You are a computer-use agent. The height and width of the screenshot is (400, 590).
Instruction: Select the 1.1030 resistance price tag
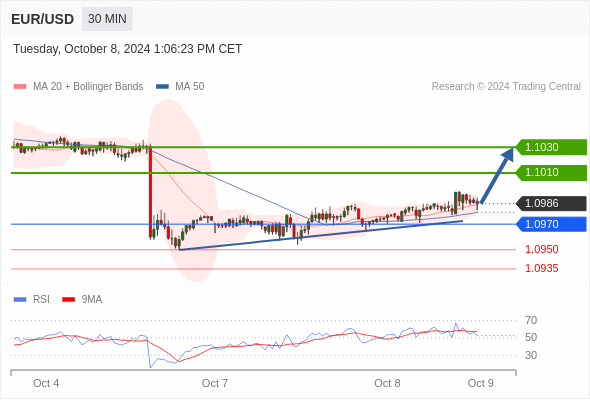pos(551,147)
